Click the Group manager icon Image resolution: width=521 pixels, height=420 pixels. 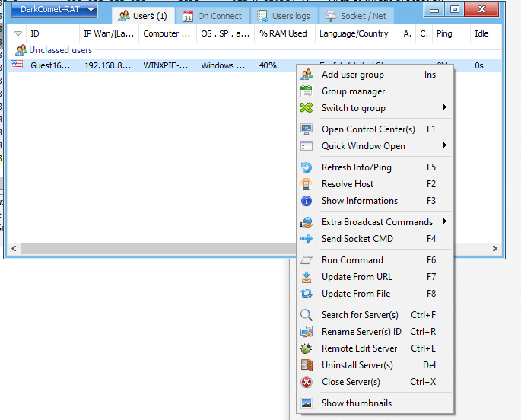pos(307,91)
